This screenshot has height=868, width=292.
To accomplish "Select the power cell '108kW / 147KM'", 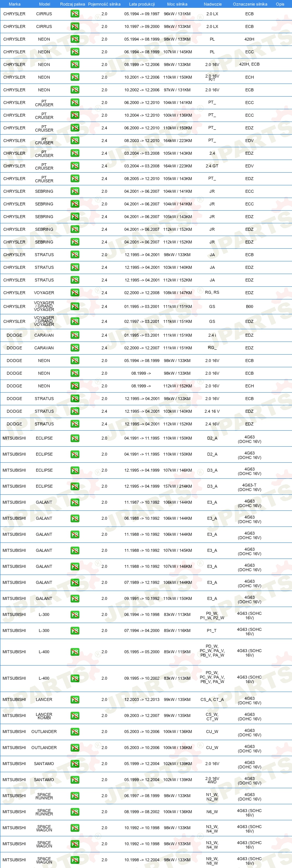I will (x=177, y=293).
